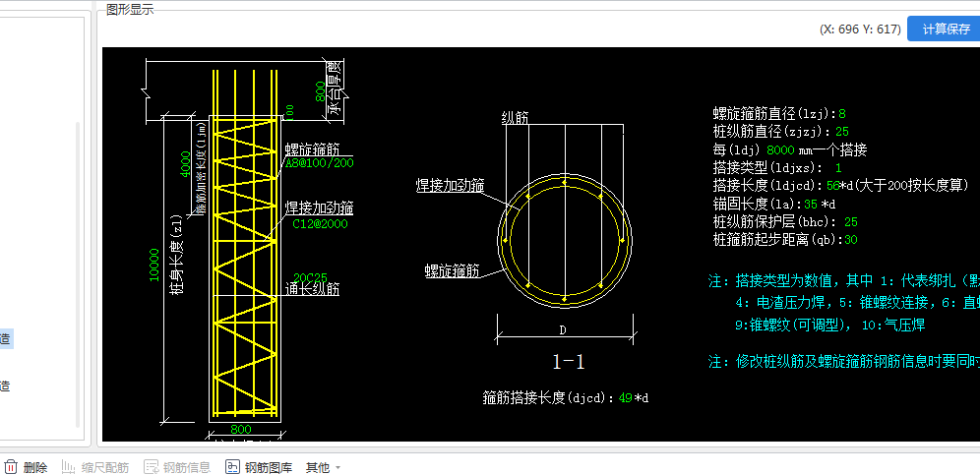The image size is (980, 475).
Task: Edit spiral stirrup spec A8@100/200
Action: pyautogui.click(x=320, y=162)
